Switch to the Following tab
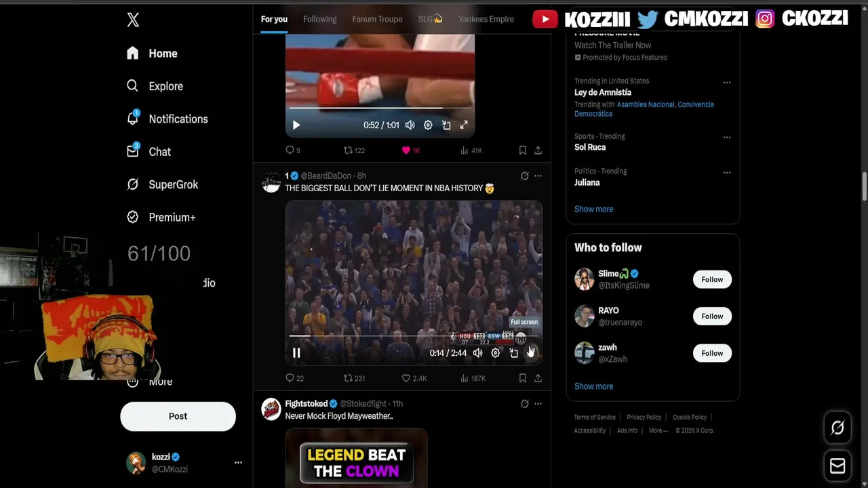The height and width of the screenshot is (488, 868). coord(319,19)
